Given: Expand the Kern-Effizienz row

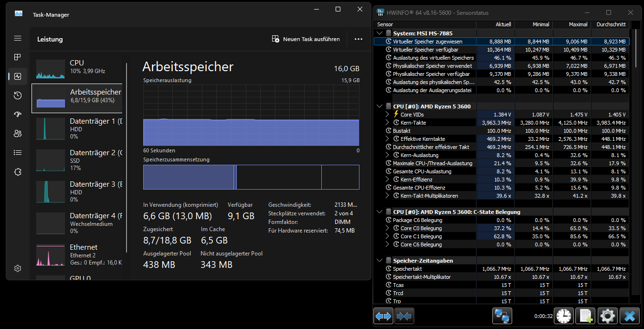Looking at the screenshot, I should (387, 180).
